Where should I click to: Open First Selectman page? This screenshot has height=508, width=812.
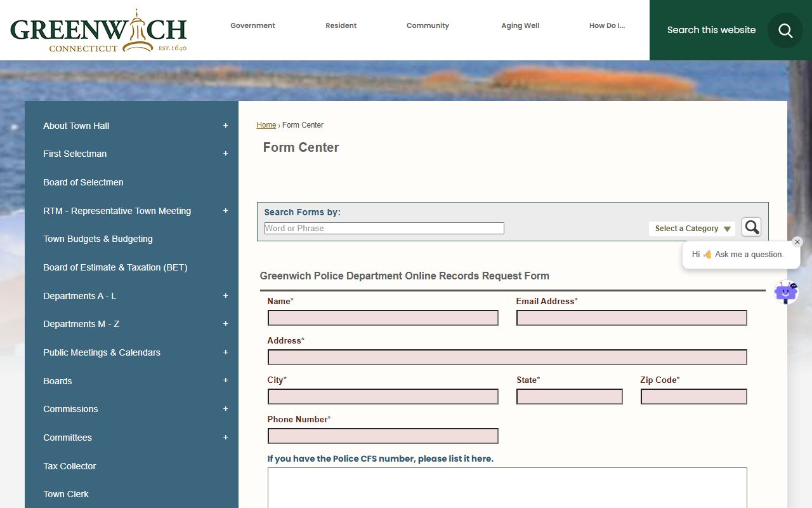point(75,154)
